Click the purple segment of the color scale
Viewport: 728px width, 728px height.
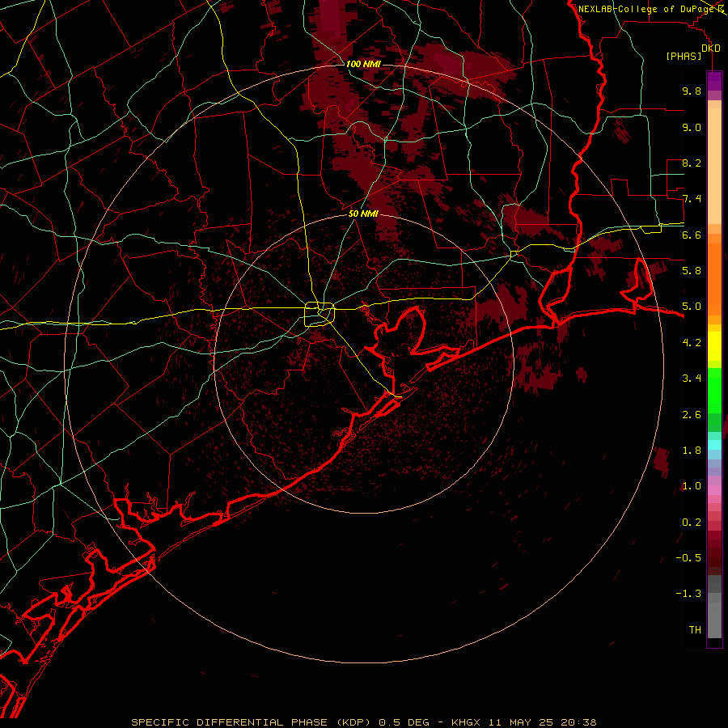coord(714,81)
